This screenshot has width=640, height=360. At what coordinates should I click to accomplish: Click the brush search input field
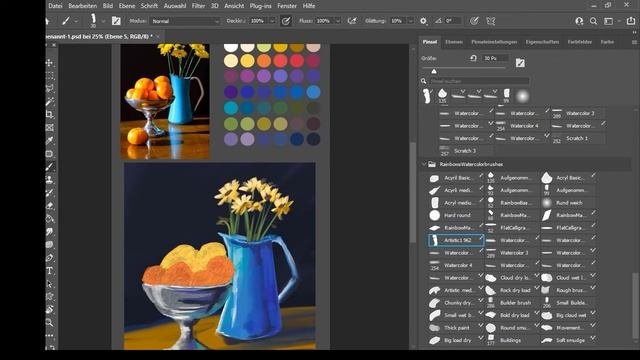(479, 81)
